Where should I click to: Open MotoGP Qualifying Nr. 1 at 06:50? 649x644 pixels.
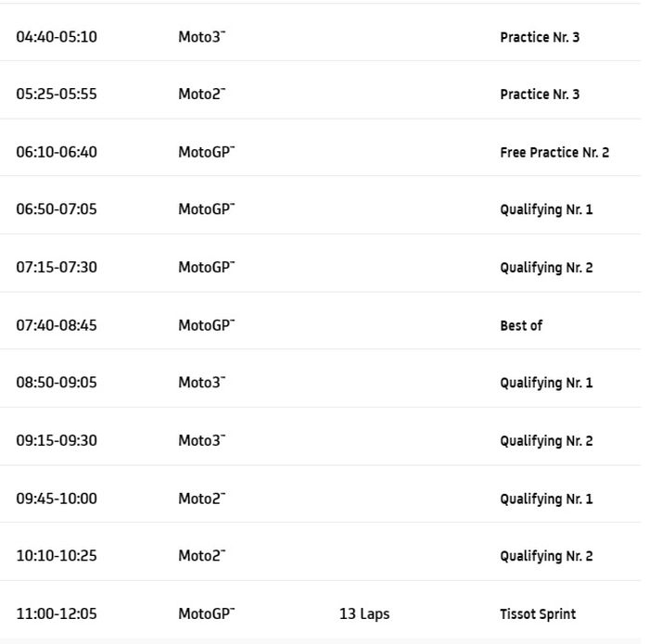546,210
